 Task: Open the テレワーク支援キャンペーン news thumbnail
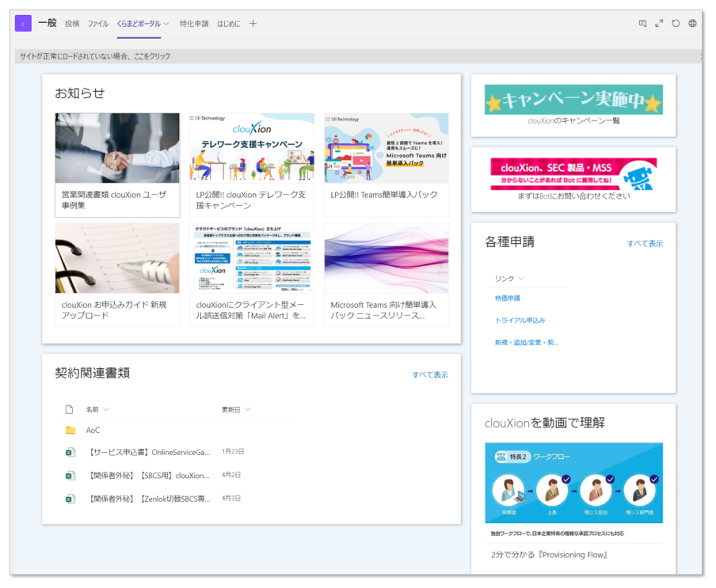click(251, 148)
